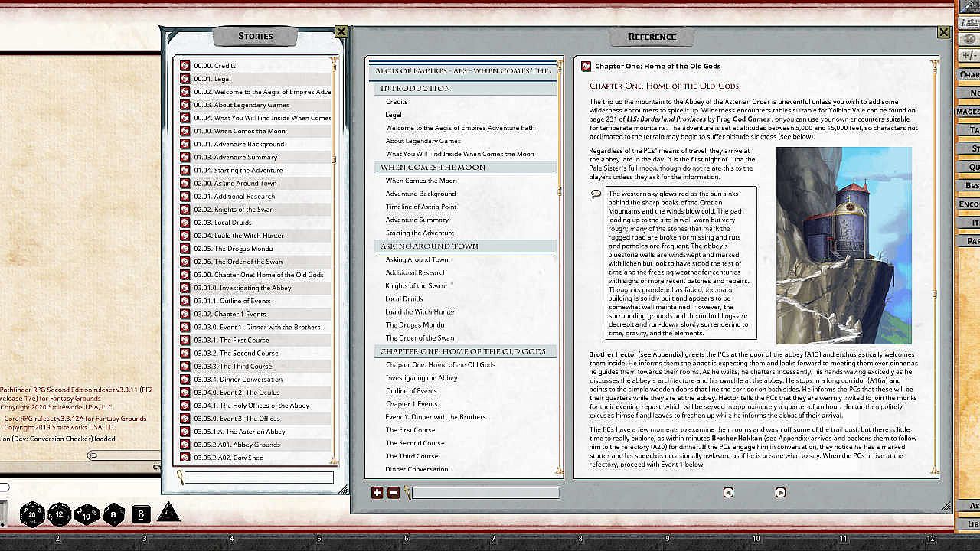Screen dimensions: 980x551
Task: Click the chat speech bubble icon
Action: [93, 455]
